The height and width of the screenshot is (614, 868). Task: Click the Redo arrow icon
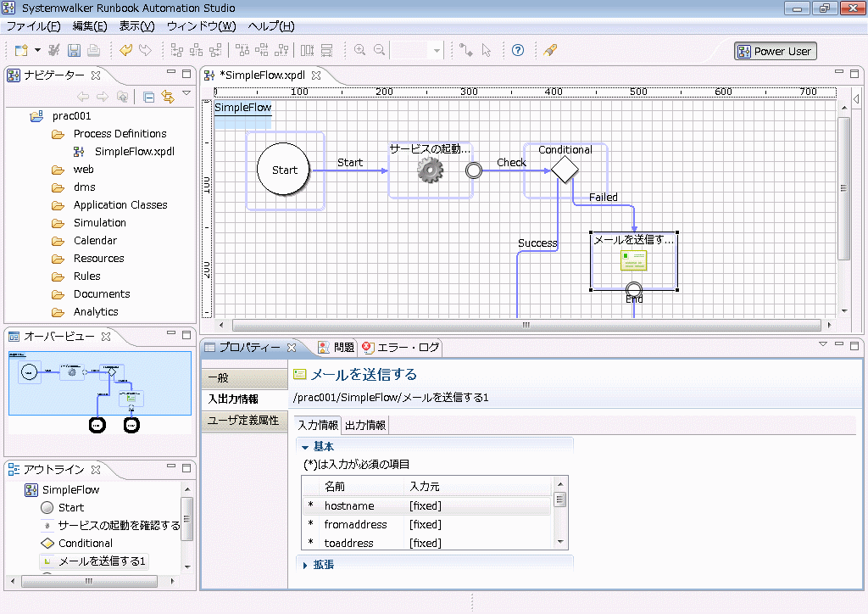click(x=145, y=50)
